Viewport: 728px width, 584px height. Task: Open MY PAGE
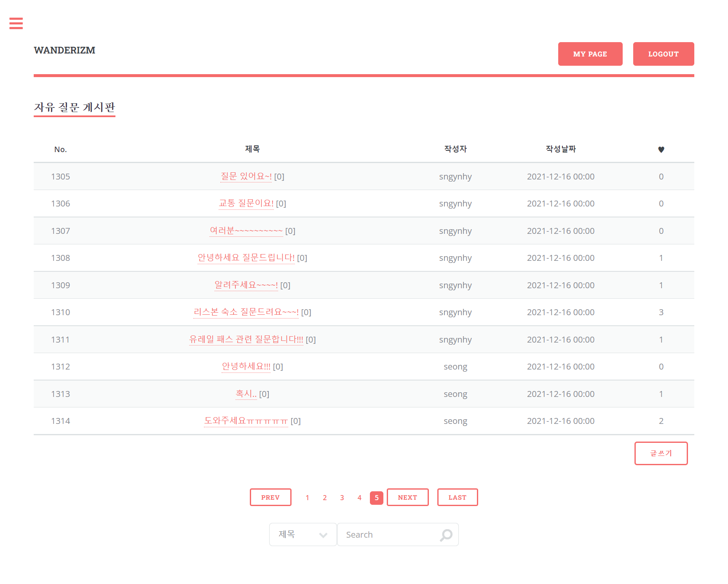[590, 54]
